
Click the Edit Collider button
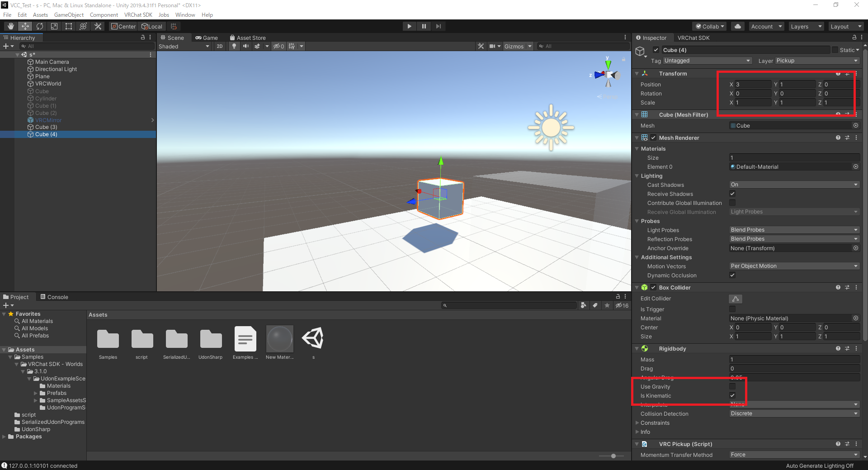736,299
